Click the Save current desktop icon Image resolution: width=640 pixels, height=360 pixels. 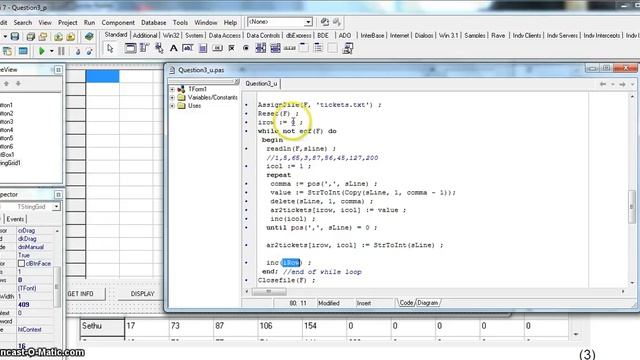[x=325, y=22]
